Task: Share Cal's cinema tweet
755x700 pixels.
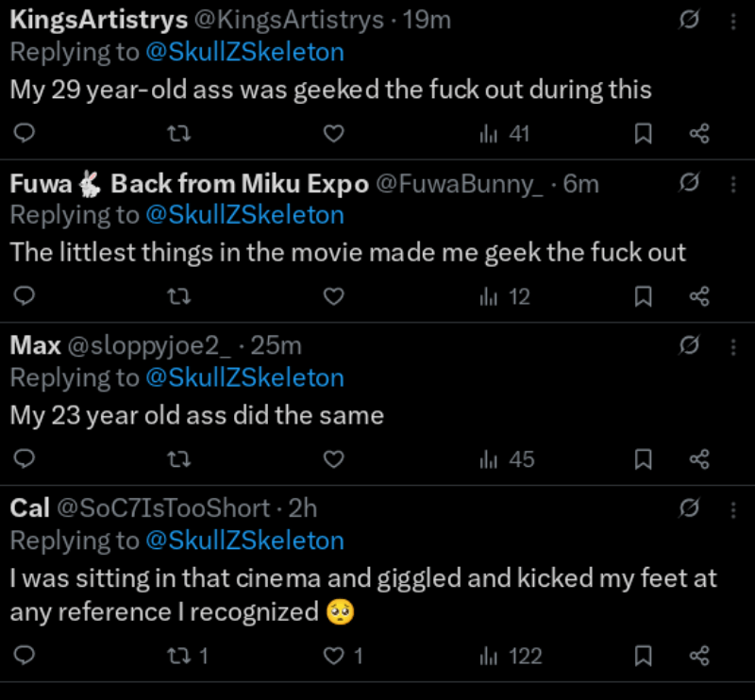Action: (x=699, y=656)
